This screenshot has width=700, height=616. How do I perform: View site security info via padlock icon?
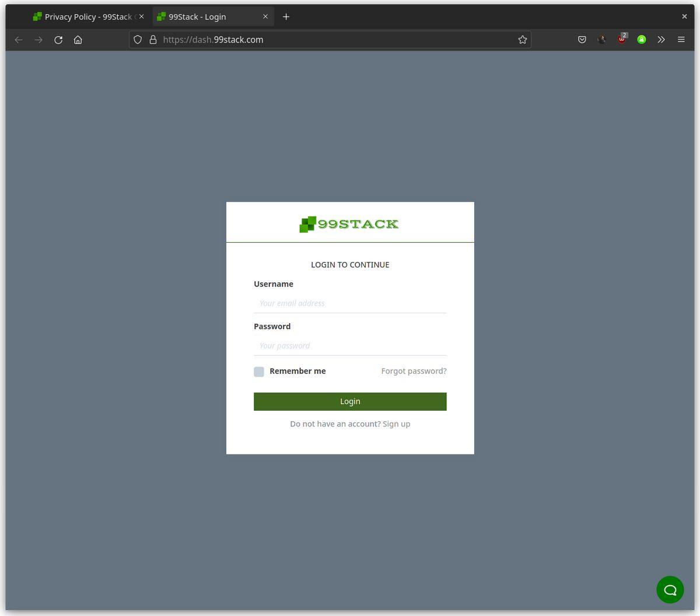coord(153,40)
